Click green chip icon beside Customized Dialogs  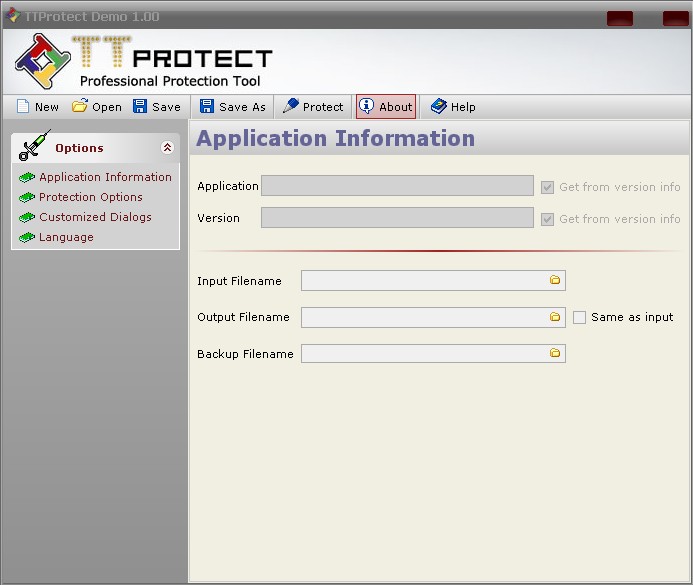[27, 217]
